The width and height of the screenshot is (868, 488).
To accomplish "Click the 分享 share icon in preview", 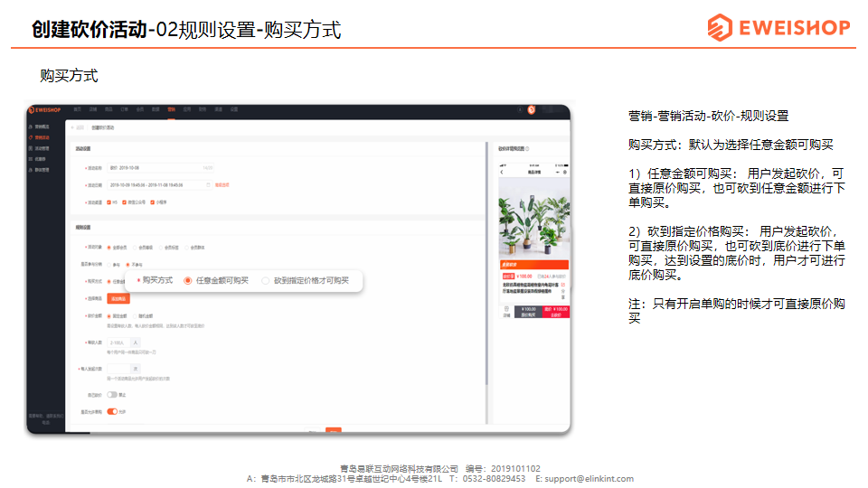I will tap(563, 286).
